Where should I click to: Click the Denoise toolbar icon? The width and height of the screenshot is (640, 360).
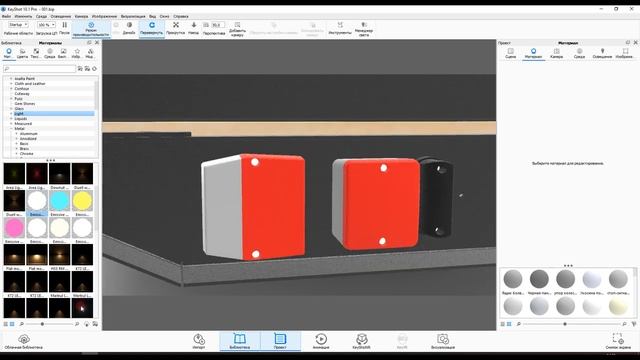pyautogui.click(x=129, y=28)
